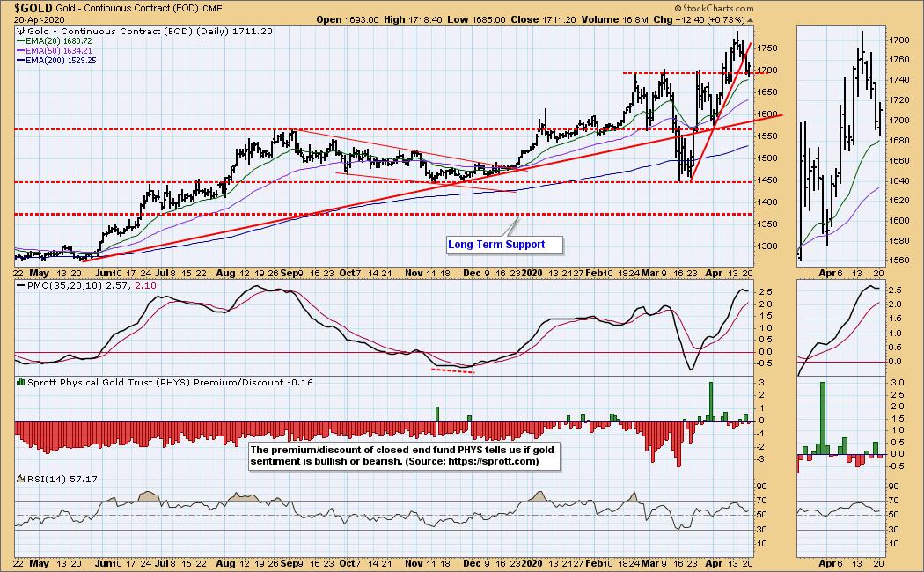Image resolution: width=924 pixels, height=572 pixels.
Task: Click the PMO(35,20,10) 2.57 label
Action: 79,285
